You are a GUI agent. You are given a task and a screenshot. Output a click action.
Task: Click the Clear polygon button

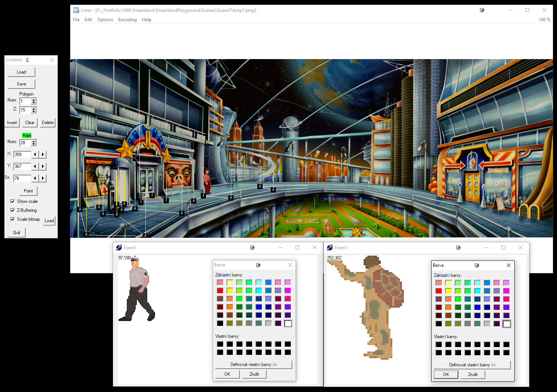point(30,123)
